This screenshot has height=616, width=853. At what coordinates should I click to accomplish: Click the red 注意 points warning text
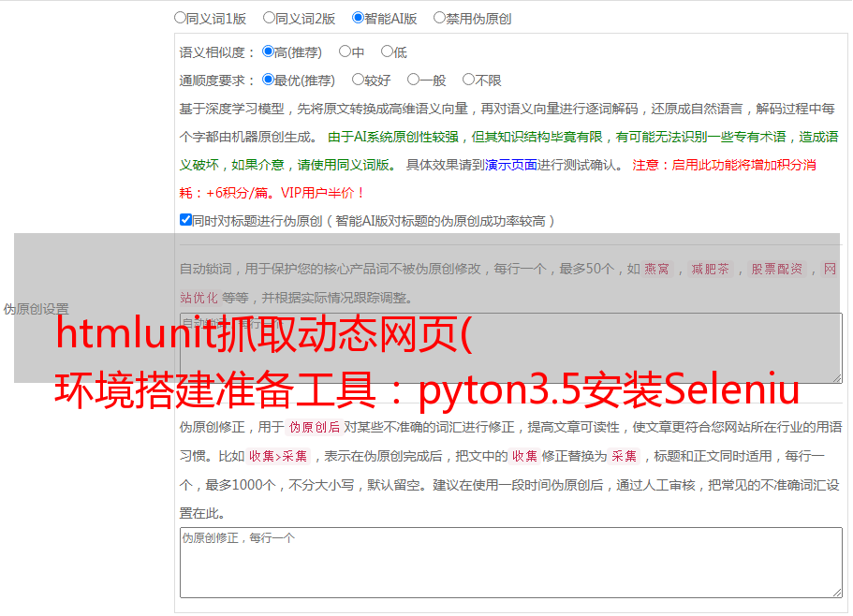pyautogui.click(x=724, y=165)
